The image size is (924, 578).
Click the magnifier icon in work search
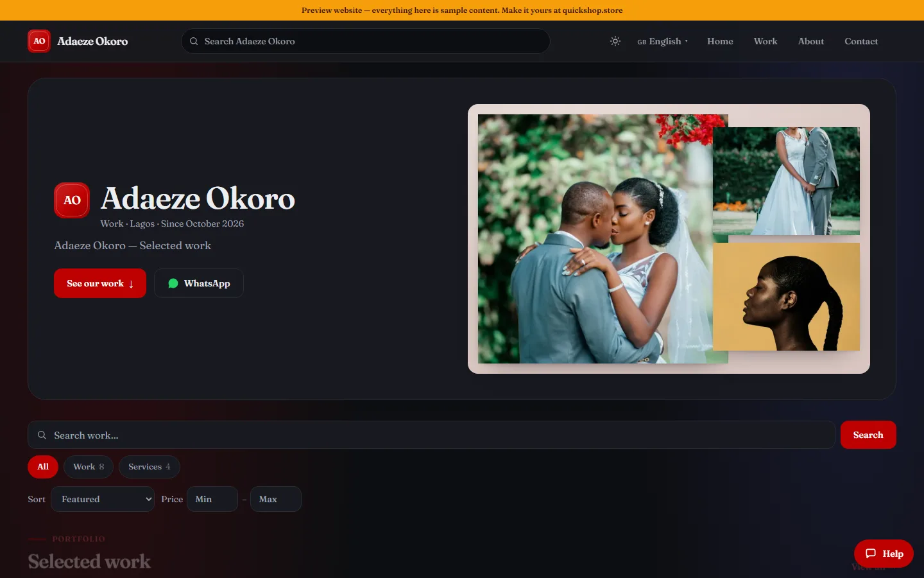coord(42,435)
